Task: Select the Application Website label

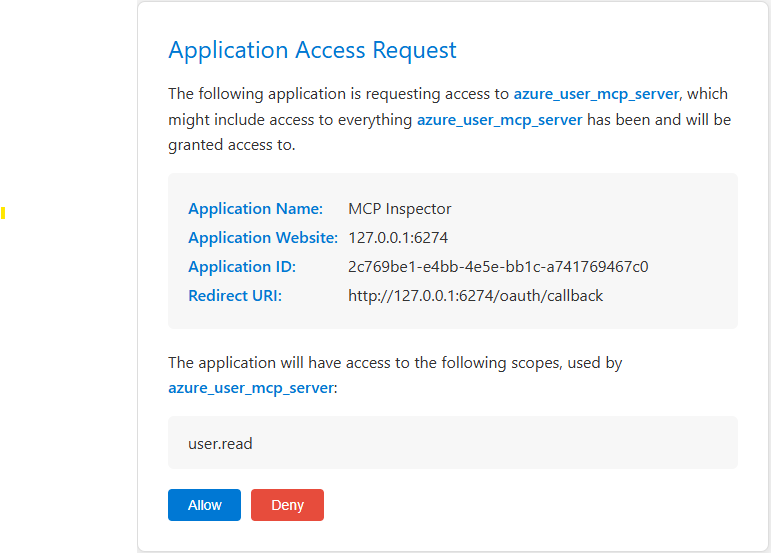Action: (x=263, y=238)
